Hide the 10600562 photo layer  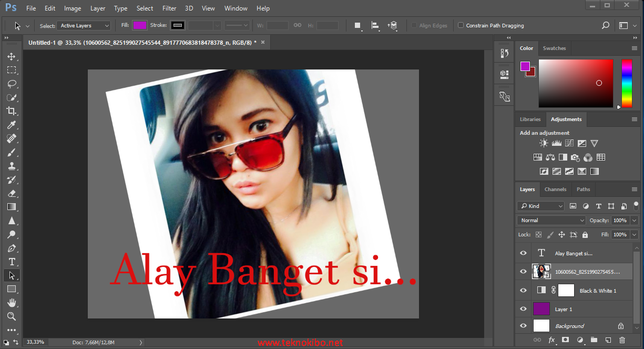523,272
